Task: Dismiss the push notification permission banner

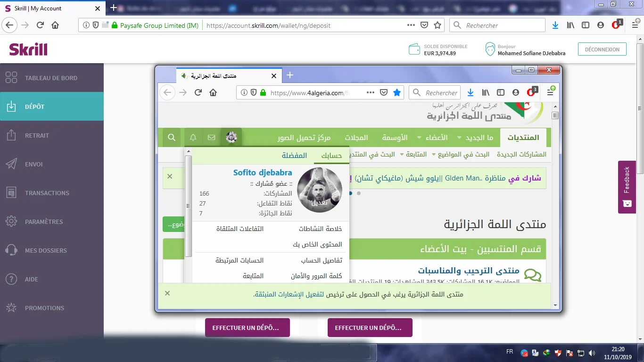Action: pos(167,293)
